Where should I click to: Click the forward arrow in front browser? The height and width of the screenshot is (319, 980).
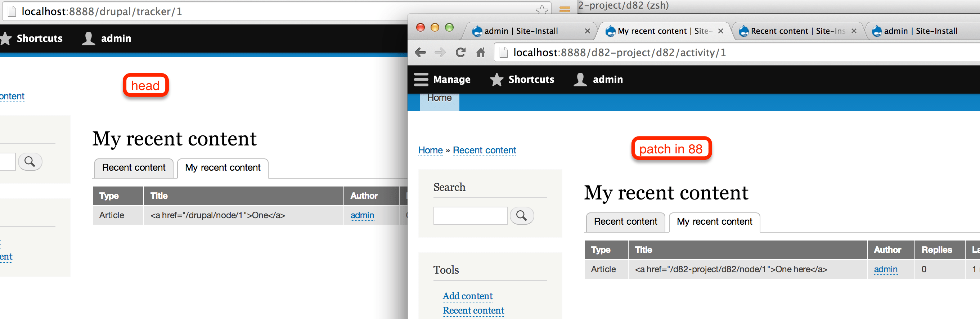(440, 52)
